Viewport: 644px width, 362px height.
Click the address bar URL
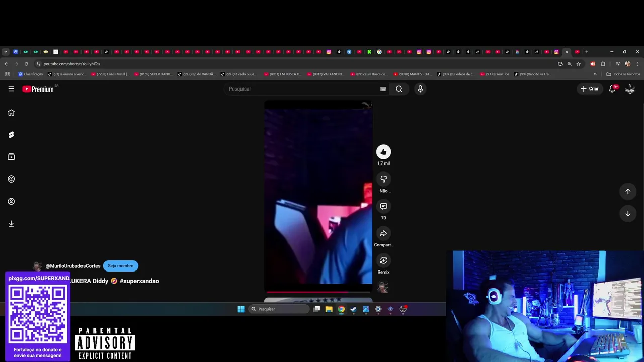pyautogui.click(x=72, y=64)
